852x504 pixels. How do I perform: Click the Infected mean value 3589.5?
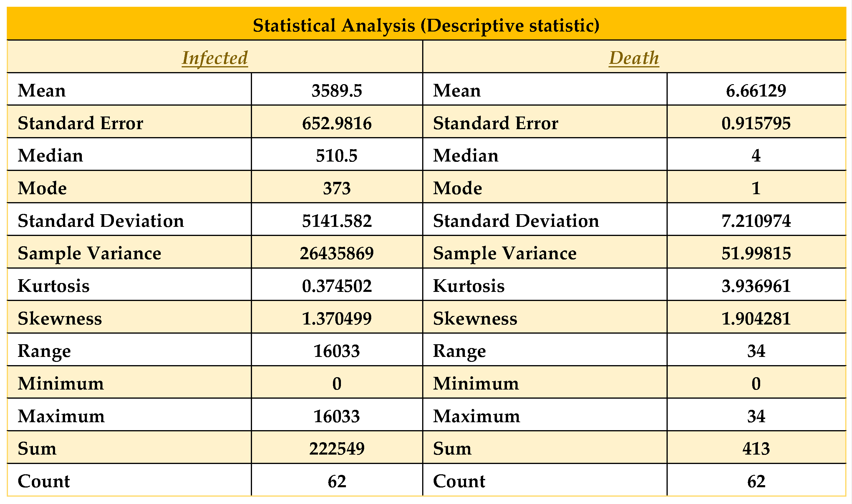pyautogui.click(x=337, y=91)
